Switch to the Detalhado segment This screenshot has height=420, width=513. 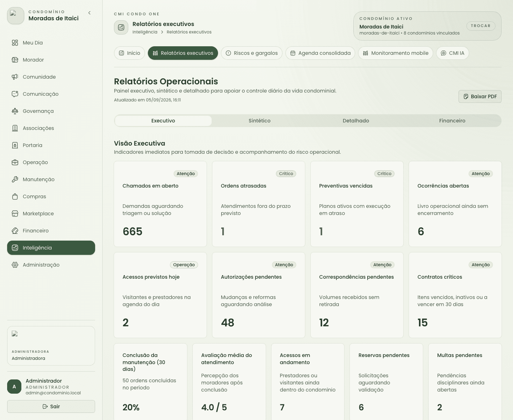pos(356,121)
